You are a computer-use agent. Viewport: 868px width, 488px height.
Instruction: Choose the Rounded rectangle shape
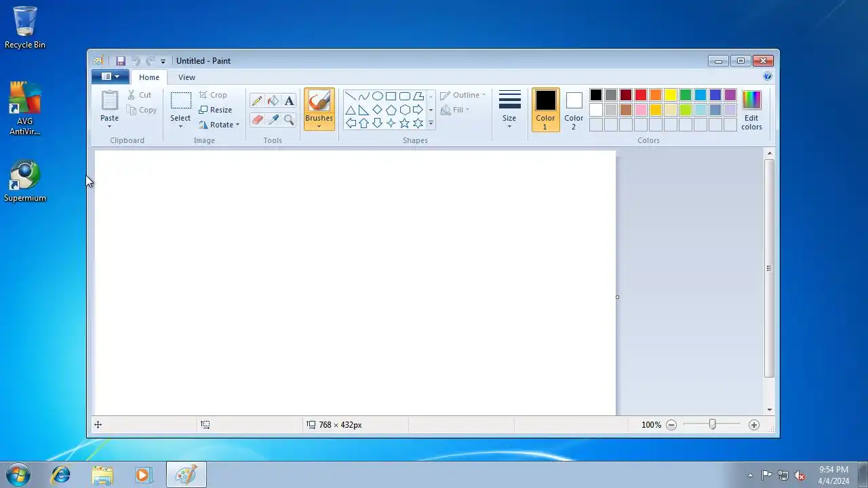[405, 96]
